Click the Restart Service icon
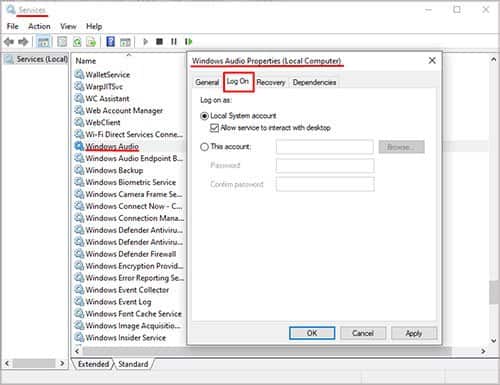This screenshot has width=500, height=385. 188,42
